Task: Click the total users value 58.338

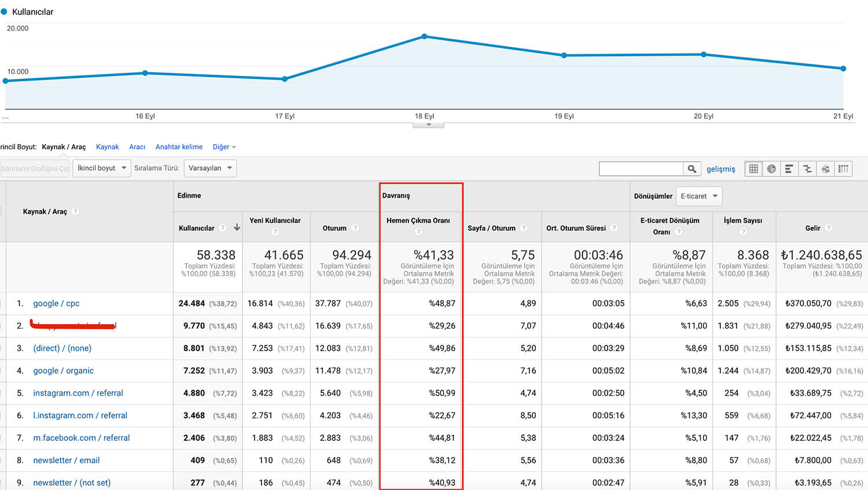Action: click(216, 255)
